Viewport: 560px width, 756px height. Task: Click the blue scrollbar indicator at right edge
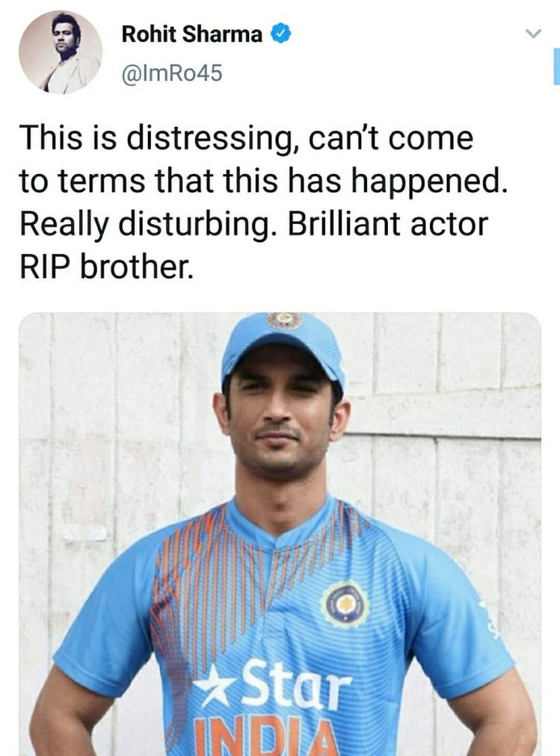point(556,66)
